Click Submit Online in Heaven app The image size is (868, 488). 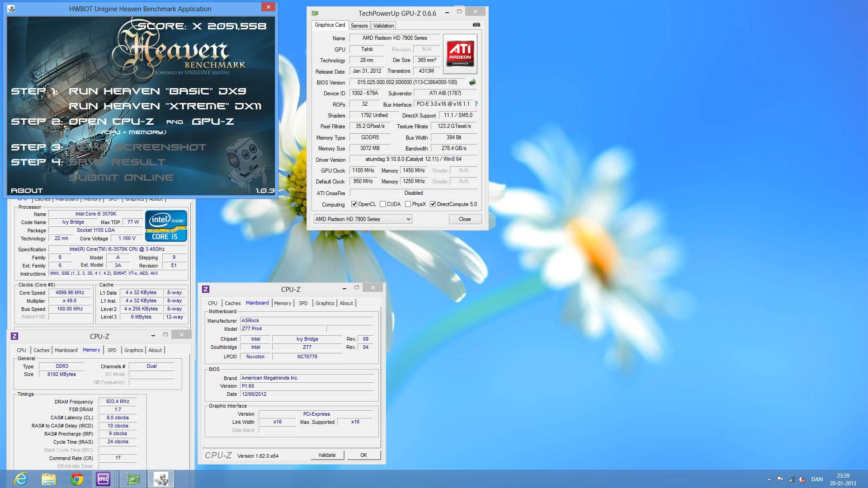pyautogui.click(x=121, y=178)
